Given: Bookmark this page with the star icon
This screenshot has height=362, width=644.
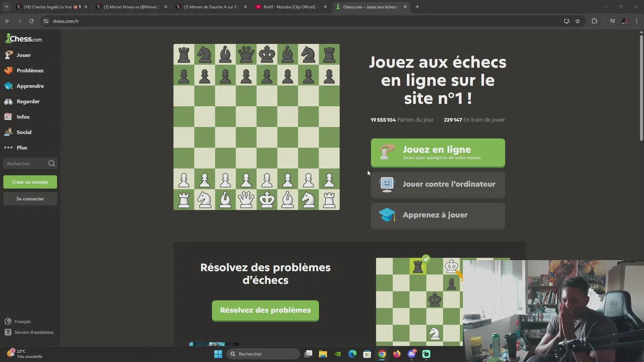Looking at the screenshot, I should [x=578, y=21].
